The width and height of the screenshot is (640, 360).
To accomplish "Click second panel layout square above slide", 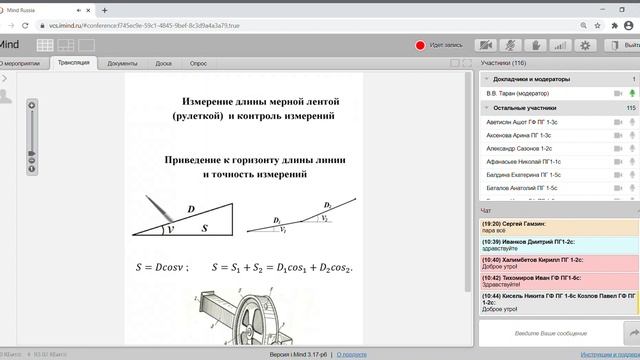I will 467,63.
